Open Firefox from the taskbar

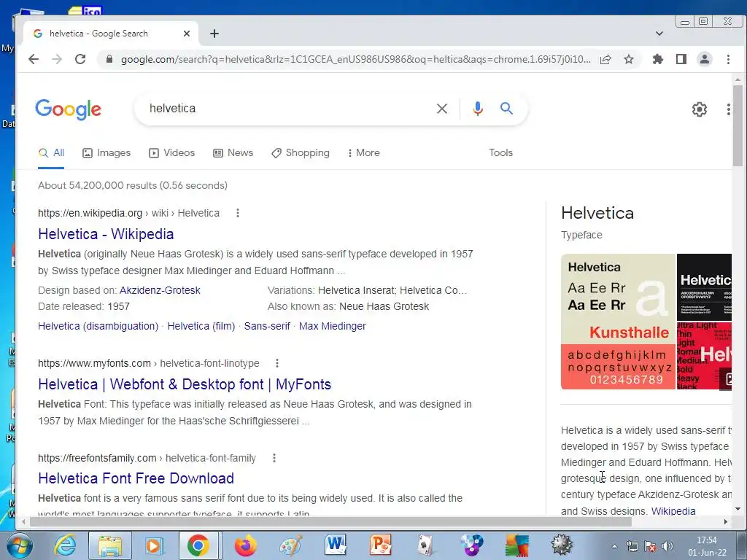tap(246, 545)
